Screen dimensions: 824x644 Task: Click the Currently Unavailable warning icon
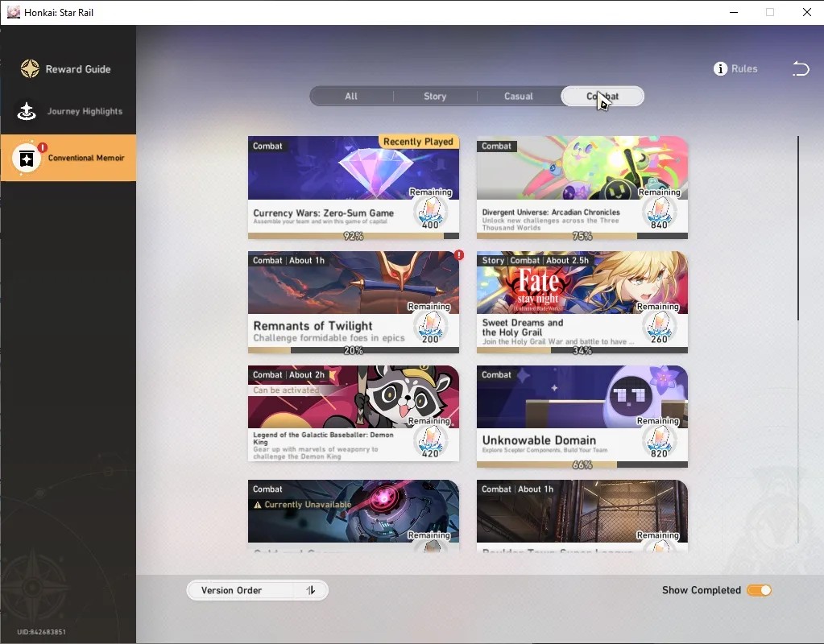[x=258, y=505]
